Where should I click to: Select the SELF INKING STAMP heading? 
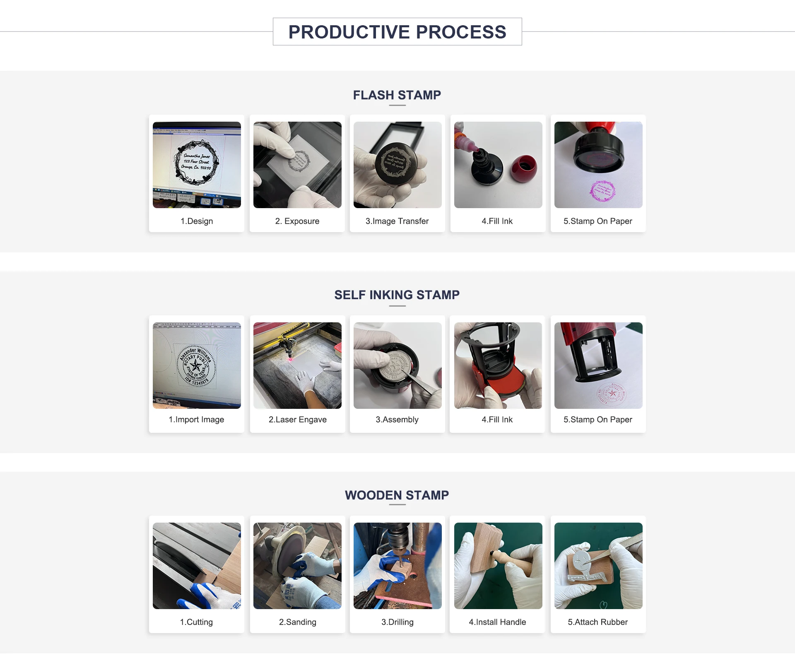(x=397, y=295)
